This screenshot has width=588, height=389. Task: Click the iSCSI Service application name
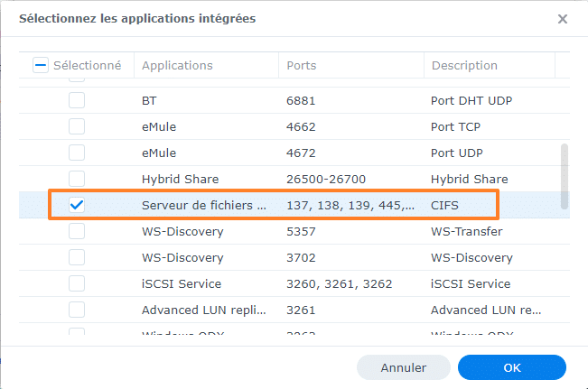tap(180, 283)
